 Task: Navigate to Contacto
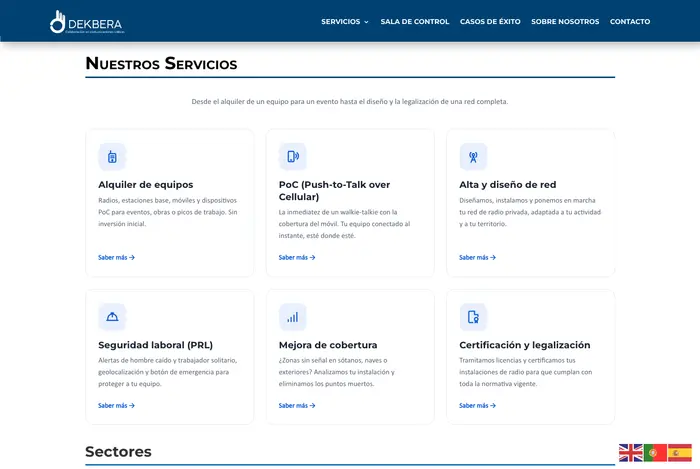point(630,21)
